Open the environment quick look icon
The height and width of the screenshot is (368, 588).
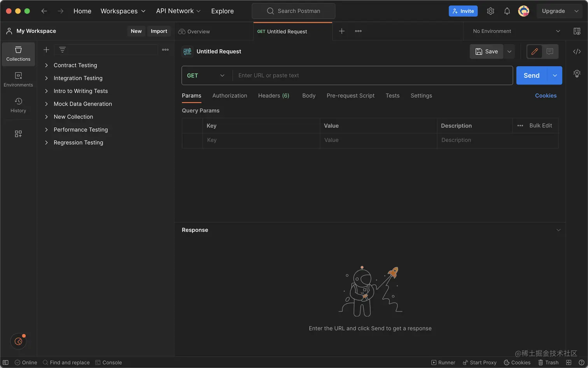coord(577,31)
